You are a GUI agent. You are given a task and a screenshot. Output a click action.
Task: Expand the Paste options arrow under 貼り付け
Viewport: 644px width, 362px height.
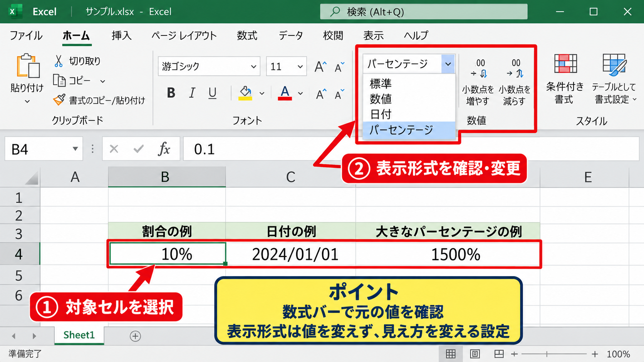coord(27,102)
